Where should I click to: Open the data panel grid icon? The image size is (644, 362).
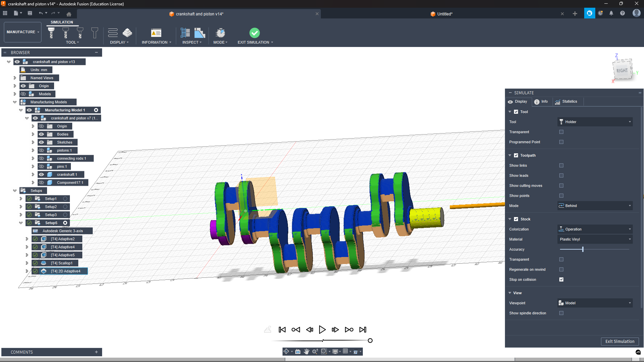click(5, 13)
